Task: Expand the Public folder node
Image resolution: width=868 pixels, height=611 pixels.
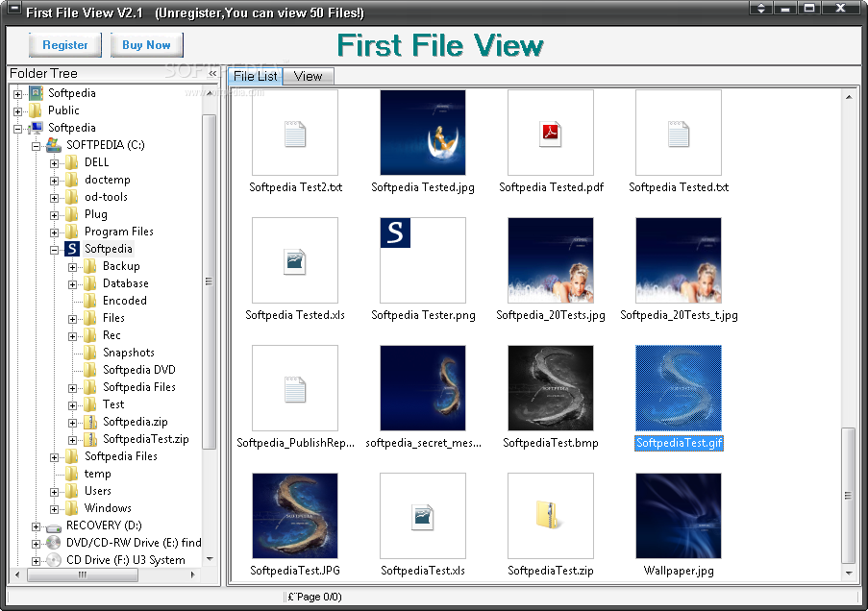Action: pos(17,111)
